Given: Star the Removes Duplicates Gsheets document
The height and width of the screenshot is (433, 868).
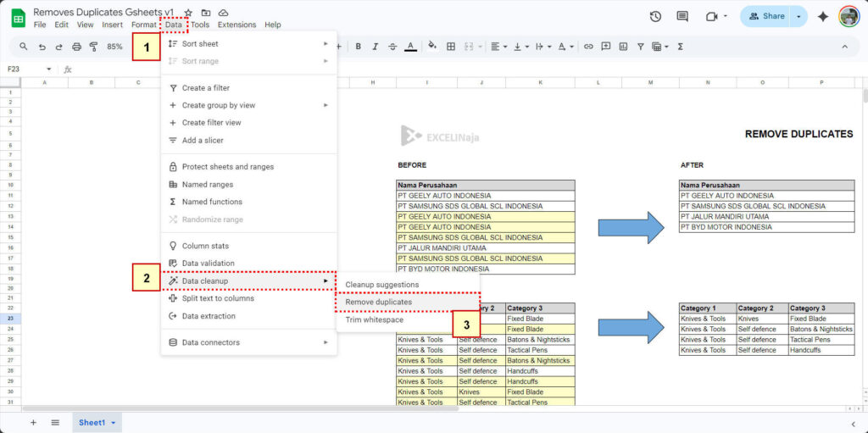Looking at the screenshot, I should tap(188, 13).
